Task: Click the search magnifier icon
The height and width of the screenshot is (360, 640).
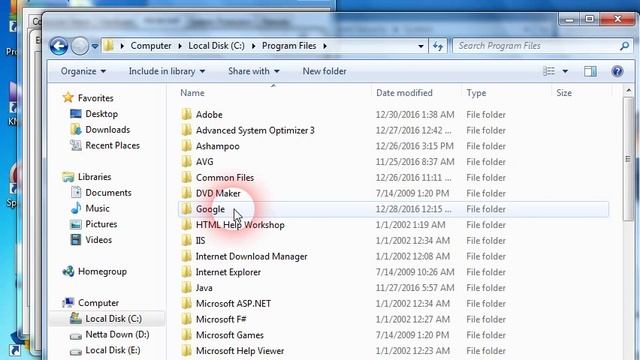Action: [x=624, y=46]
